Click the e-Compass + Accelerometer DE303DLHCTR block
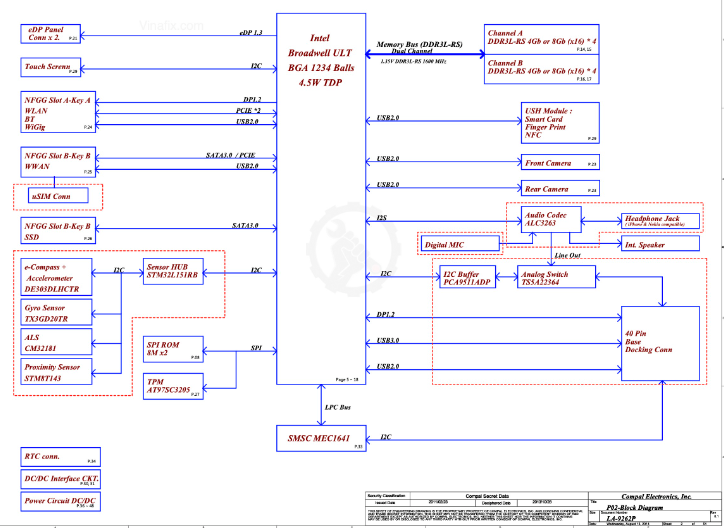Screen dimensions: 724x528 (x=56, y=277)
